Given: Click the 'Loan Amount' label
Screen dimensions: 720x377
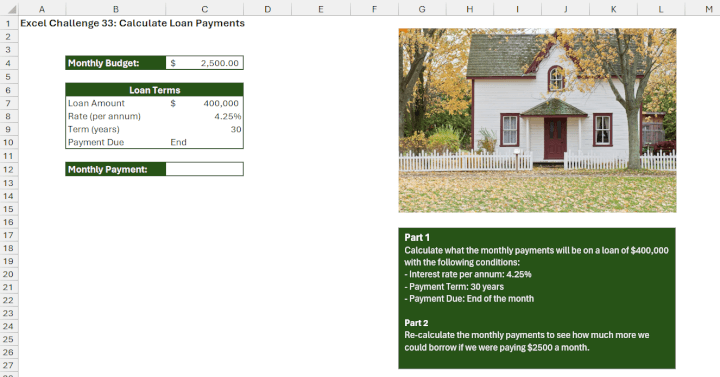Looking at the screenshot, I should 96,103.
